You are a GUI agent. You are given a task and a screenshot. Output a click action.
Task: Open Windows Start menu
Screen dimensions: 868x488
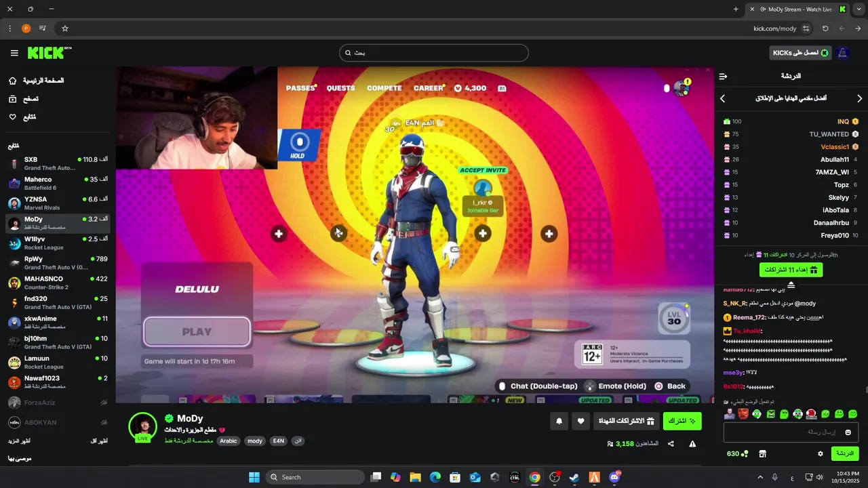254,477
